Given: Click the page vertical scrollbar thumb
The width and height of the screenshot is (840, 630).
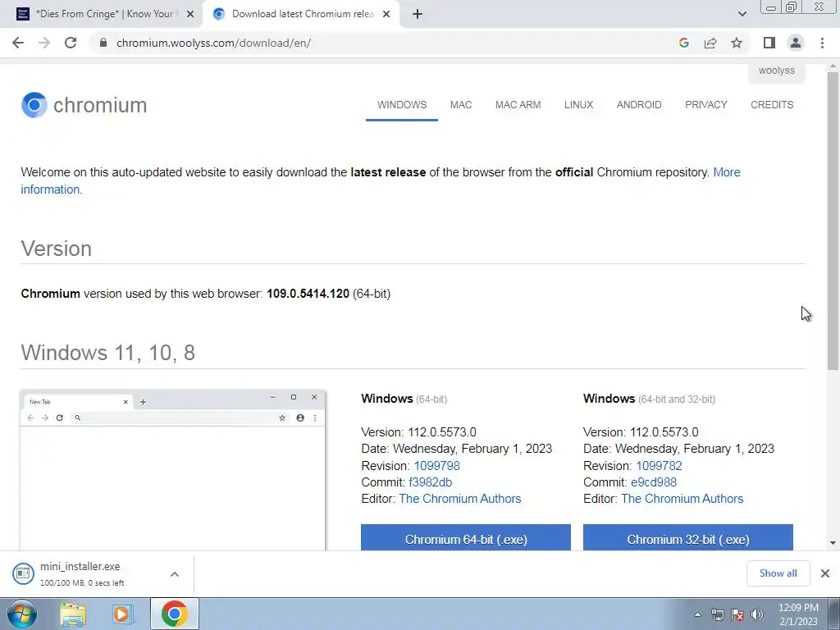Looking at the screenshot, I should (833, 220).
